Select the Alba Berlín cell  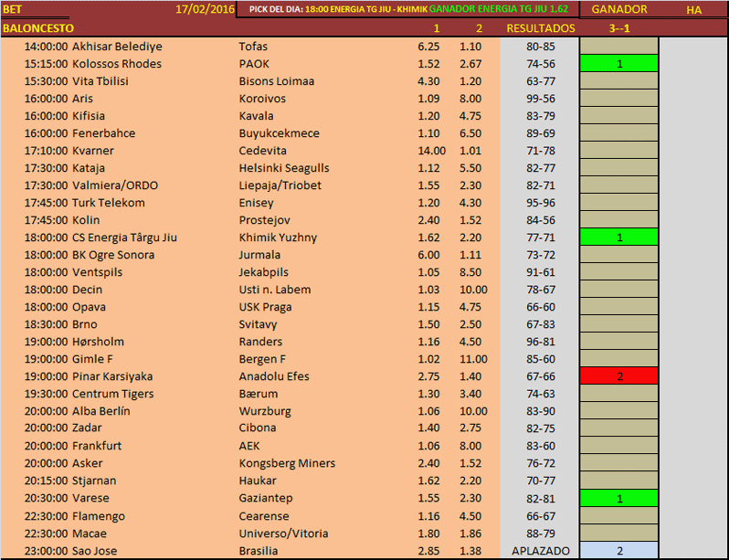click(x=100, y=411)
